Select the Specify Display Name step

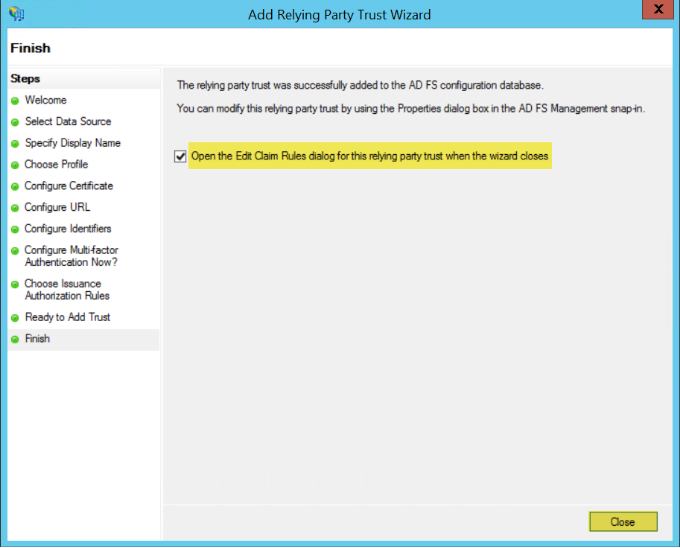point(72,143)
